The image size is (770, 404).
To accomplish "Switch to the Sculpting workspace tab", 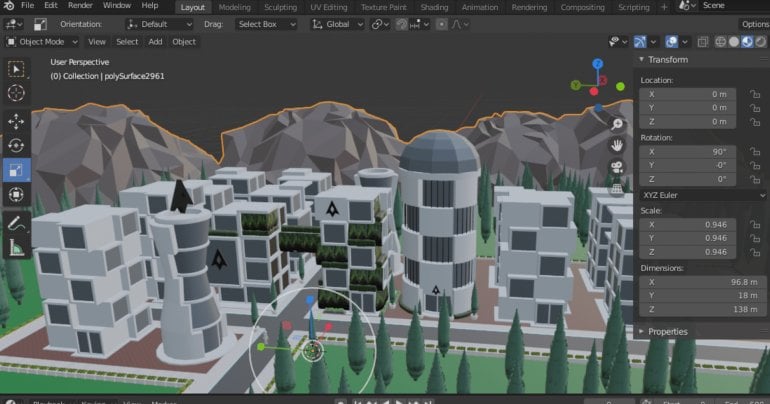I will coord(279,7).
